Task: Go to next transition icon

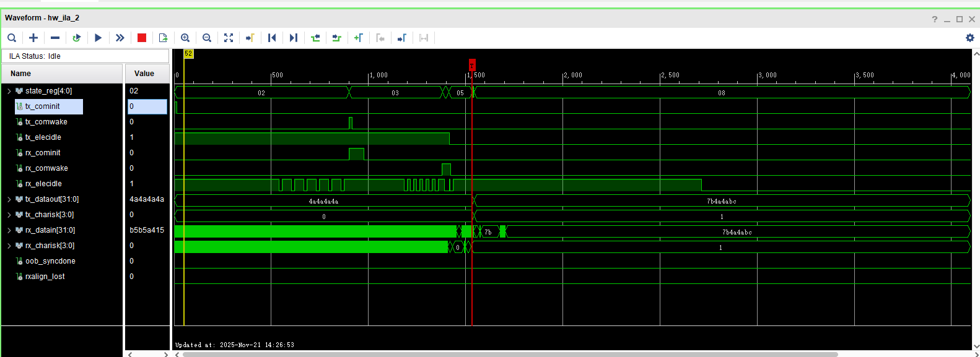Action: (337, 38)
